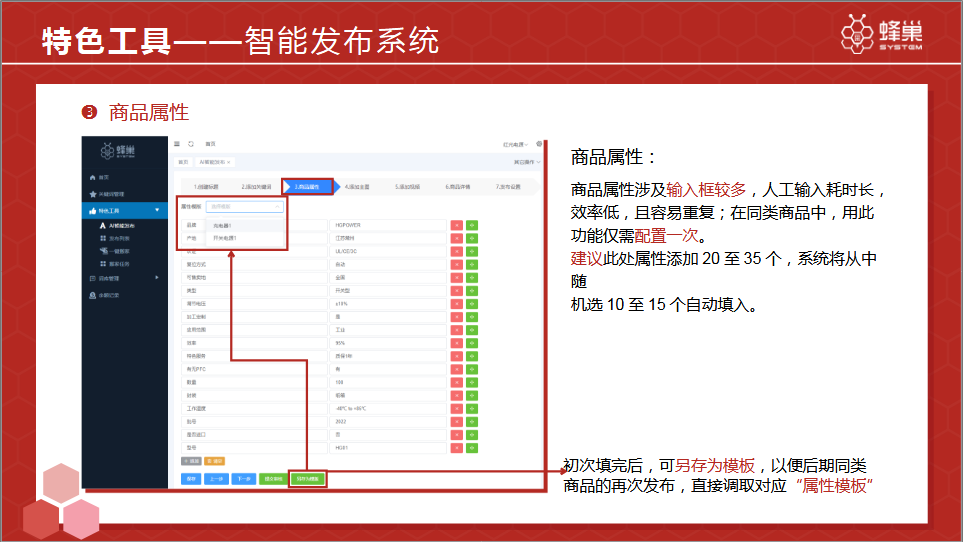Select step 3.商品属性
The height and width of the screenshot is (542, 963).
(307, 187)
